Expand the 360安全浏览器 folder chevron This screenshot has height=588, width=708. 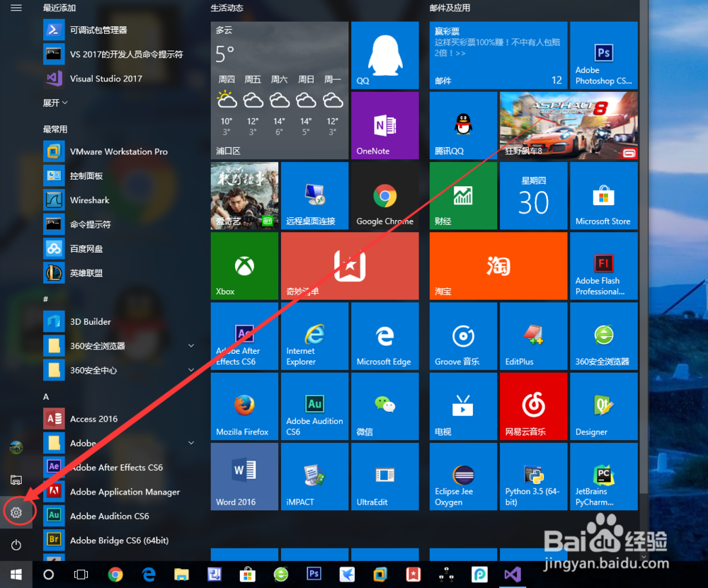191,346
